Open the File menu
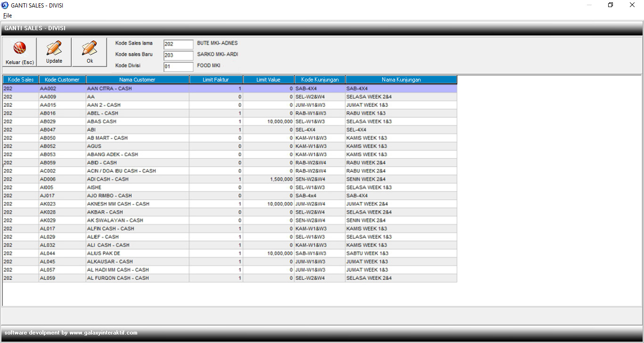 [x=8, y=16]
